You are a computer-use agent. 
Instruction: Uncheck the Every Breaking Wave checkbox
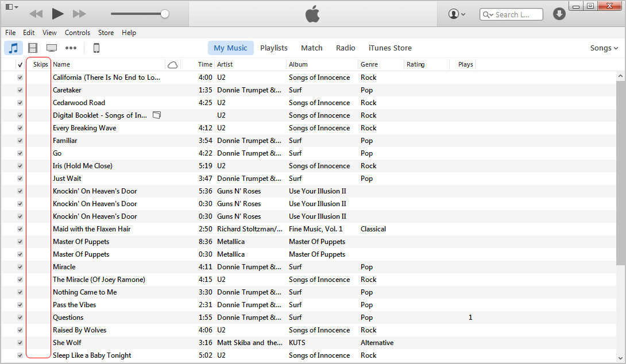point(20,128)
